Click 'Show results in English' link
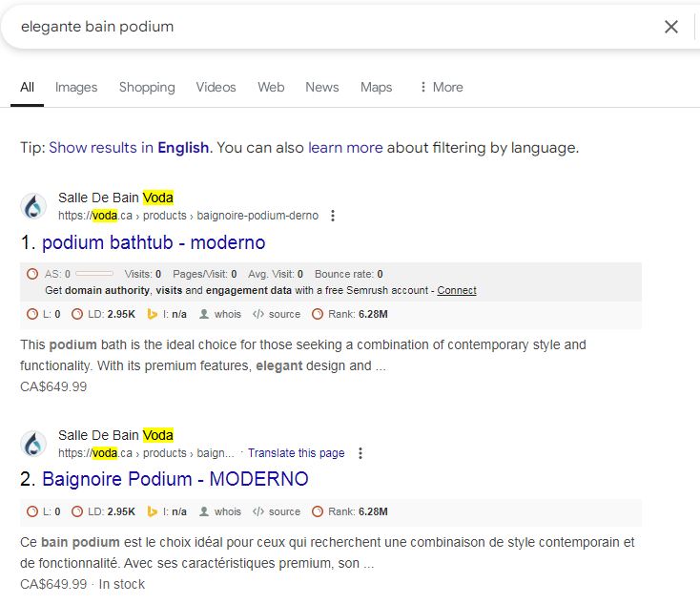Image resolution: width=700 pixels, height=604 pixels. [x=129, y=148]
